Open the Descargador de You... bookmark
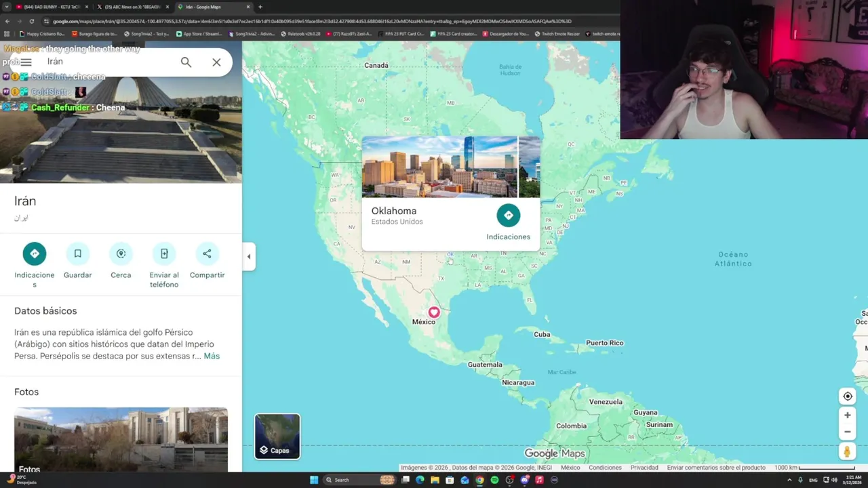 (506, 34)
